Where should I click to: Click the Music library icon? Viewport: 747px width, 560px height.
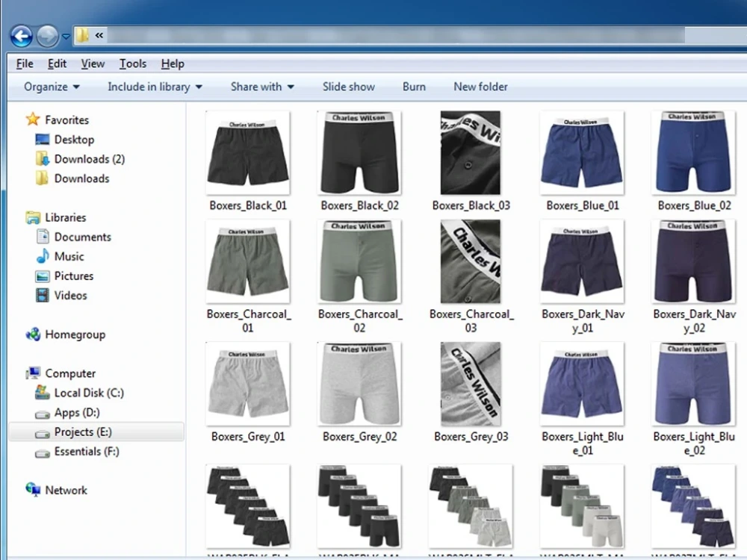[43, 255]
